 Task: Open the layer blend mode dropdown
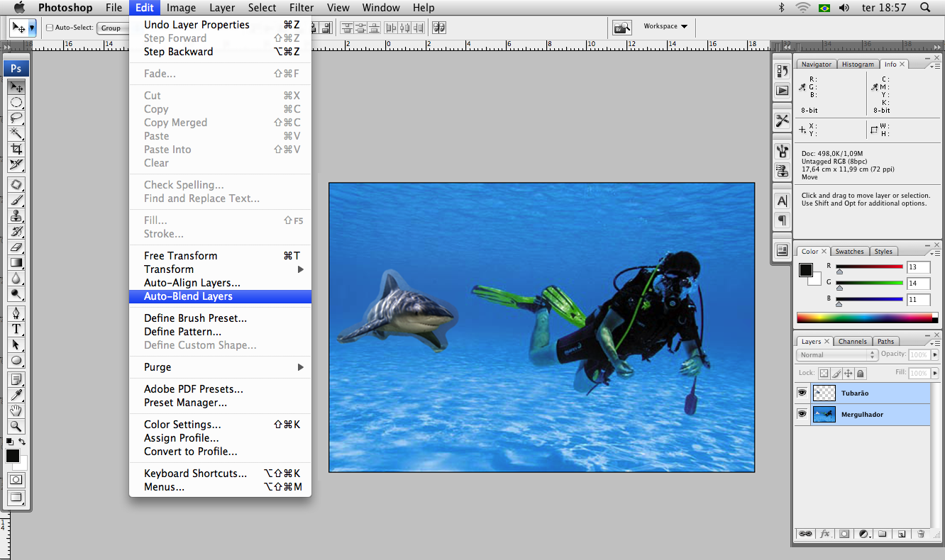[x=836, y=354]
